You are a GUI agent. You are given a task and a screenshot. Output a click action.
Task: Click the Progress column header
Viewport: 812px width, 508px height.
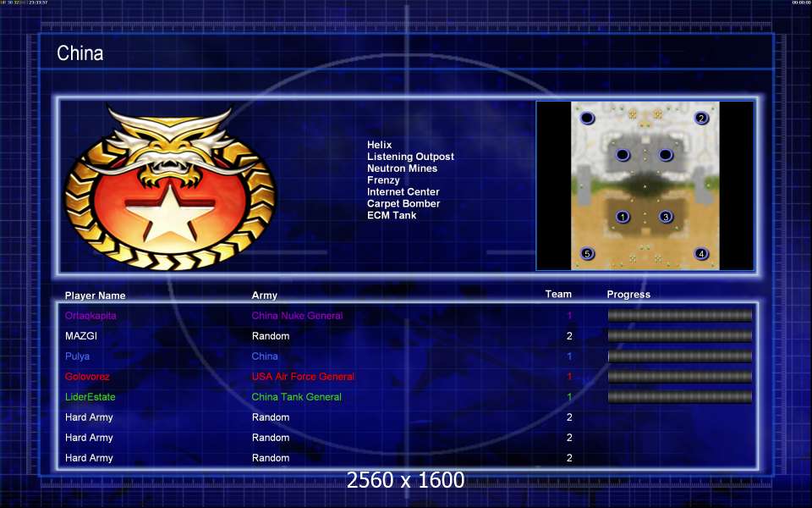[x=628, y=295]
